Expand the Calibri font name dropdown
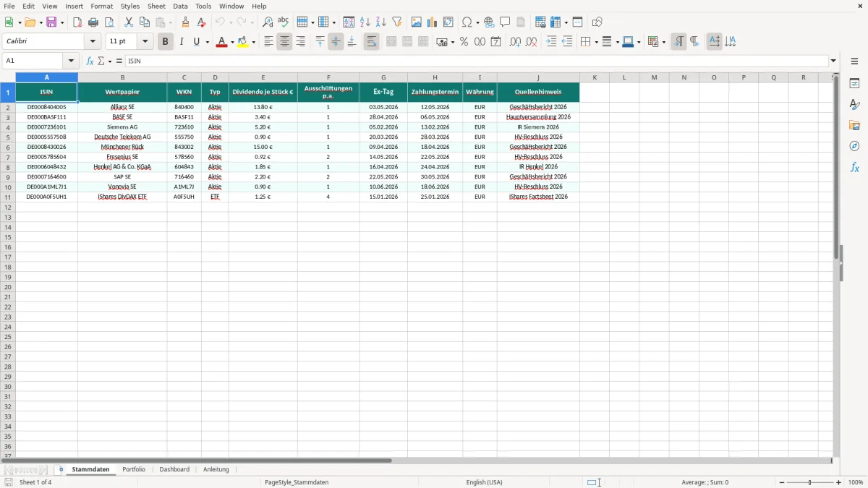The width and height of the screenshot is (868, 488). (93, 42)
